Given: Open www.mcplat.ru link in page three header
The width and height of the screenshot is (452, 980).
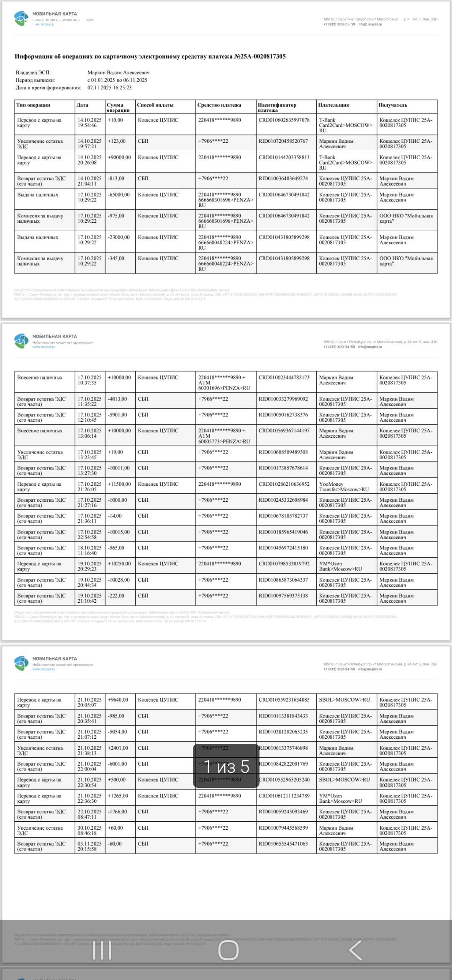Looking at the screenshot, I should coord(44,669).
